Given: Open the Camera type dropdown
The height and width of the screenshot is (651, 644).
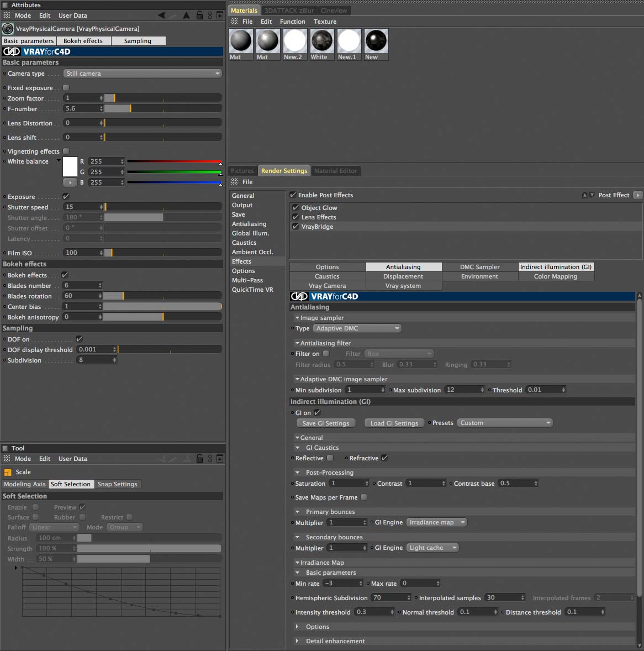Looking at the screenshot, I should coord(142,73).
